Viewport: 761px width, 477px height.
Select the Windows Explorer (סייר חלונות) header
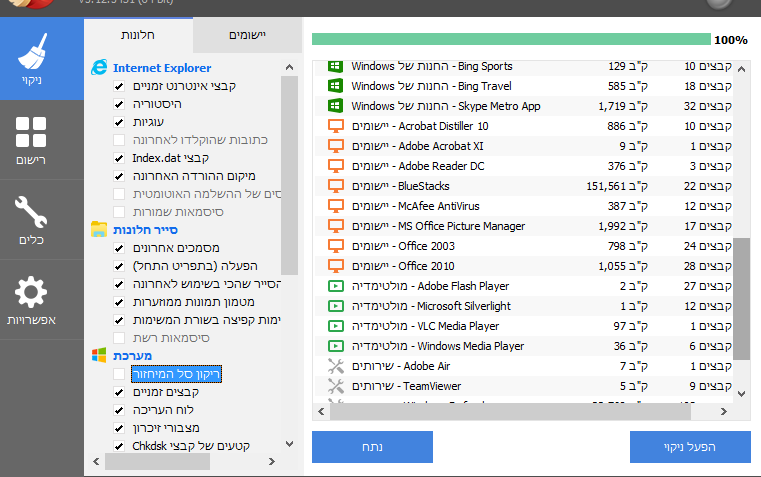[145, 230]
